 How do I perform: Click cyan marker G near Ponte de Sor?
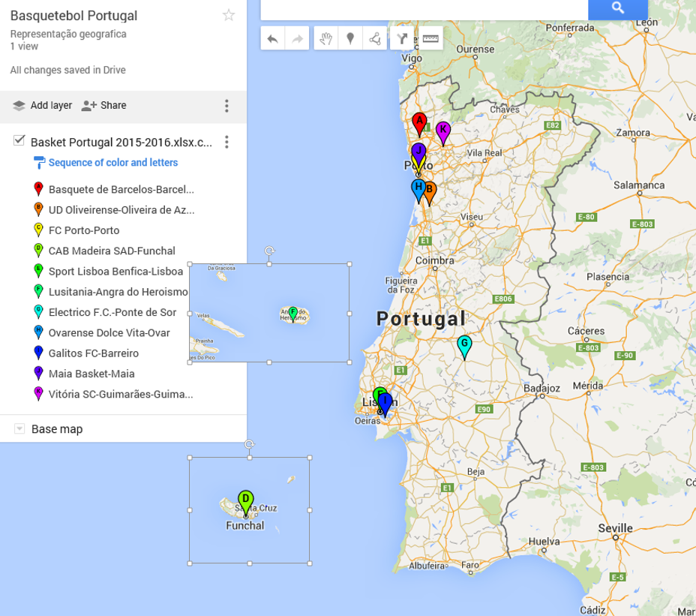[x=464, y=344]
